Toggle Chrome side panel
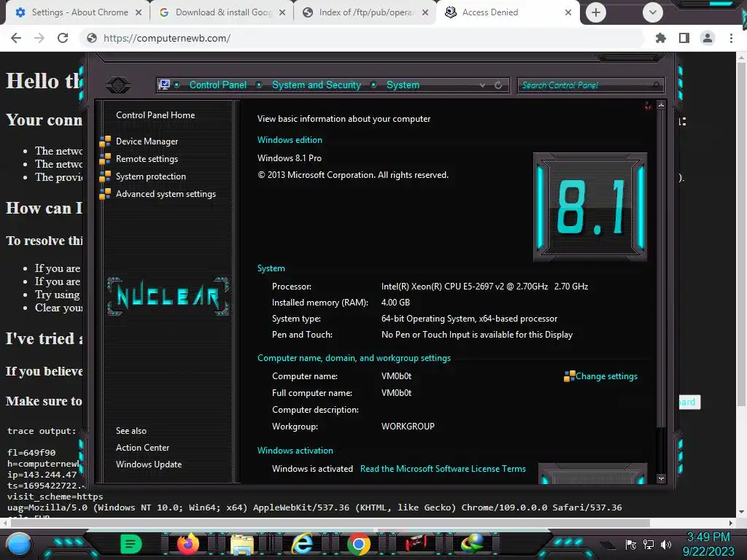747x560 pixels. click(684, 38)
